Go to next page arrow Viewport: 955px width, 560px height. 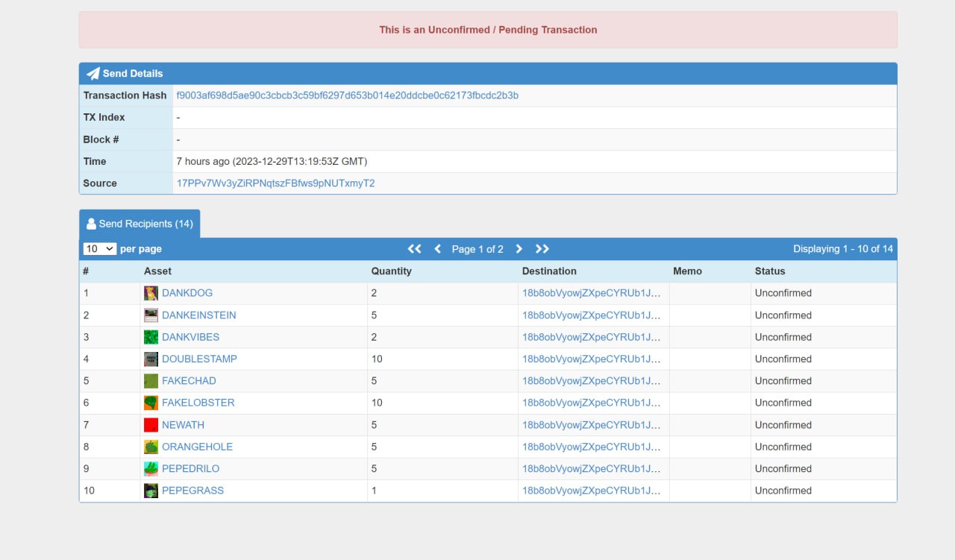[x=519, y=249]
